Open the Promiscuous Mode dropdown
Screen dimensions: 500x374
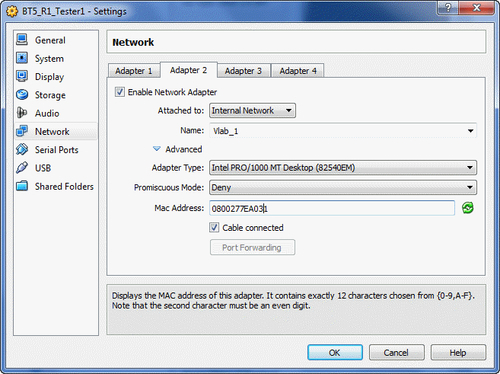coord(343,187)
